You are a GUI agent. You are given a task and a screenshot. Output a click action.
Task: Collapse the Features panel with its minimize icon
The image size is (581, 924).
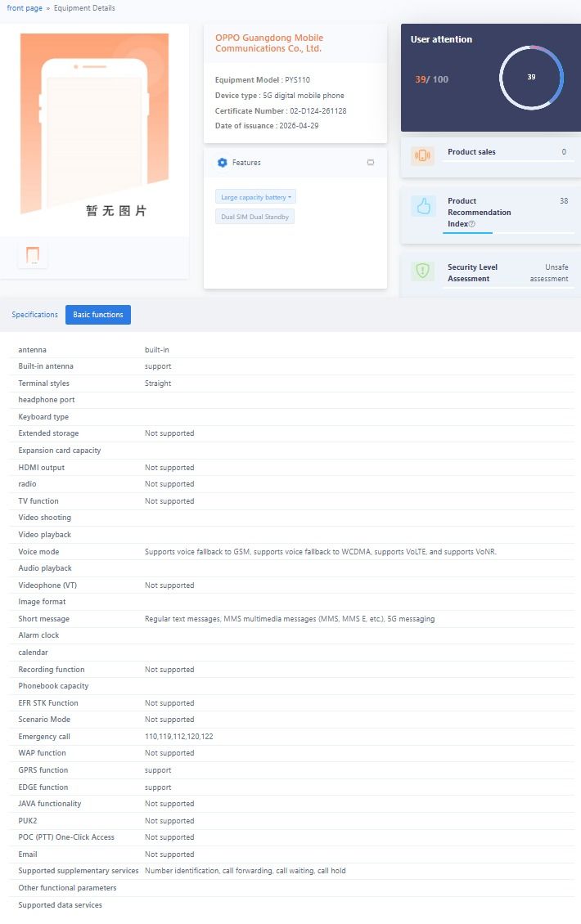click(371, 163)
